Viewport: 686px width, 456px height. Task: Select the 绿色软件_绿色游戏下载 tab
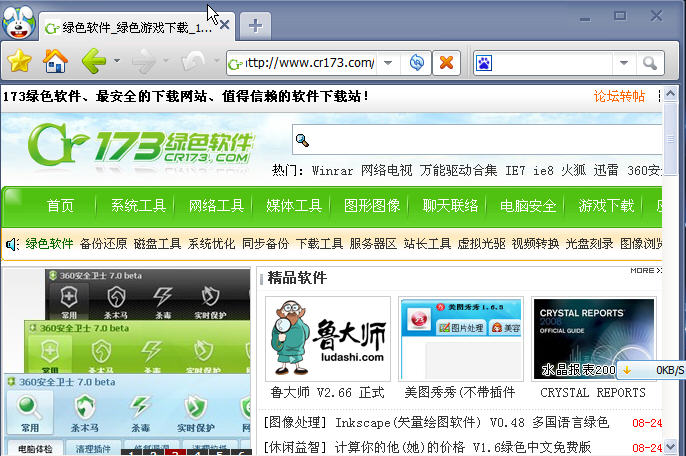136,28
